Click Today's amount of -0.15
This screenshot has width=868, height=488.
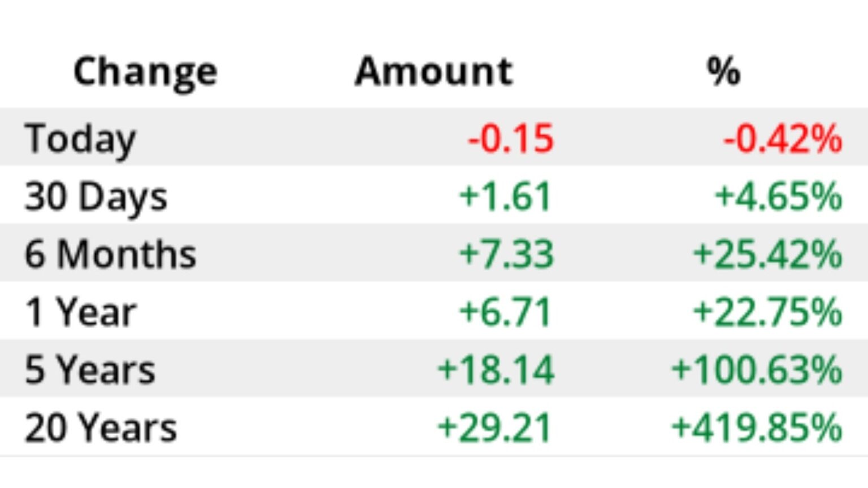point(511,138)
